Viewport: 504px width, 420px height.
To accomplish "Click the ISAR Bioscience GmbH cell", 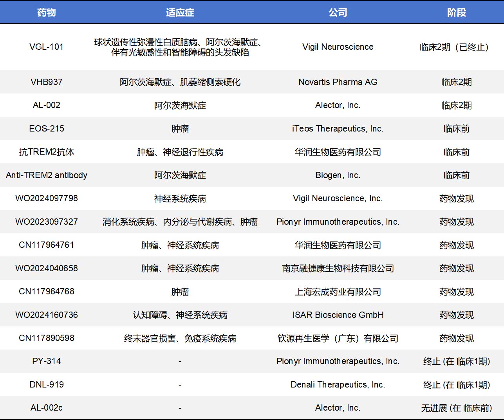I will pos(338,315).
